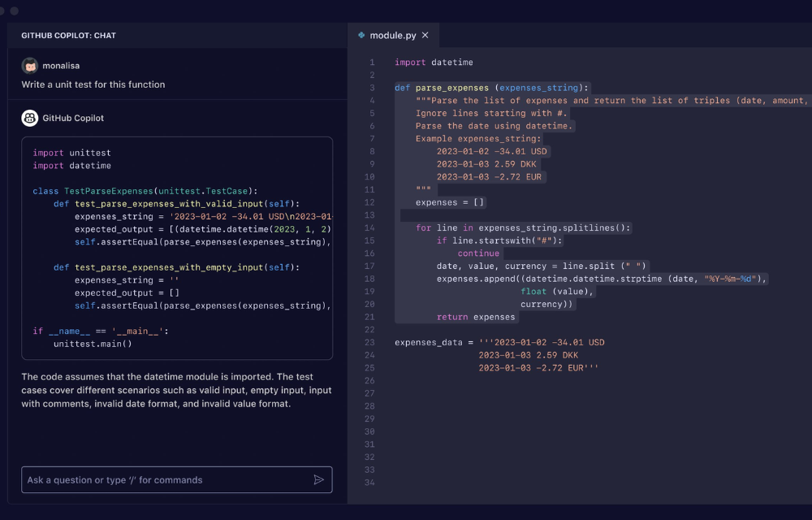Click the monalisa user avatar

point(29,66)
